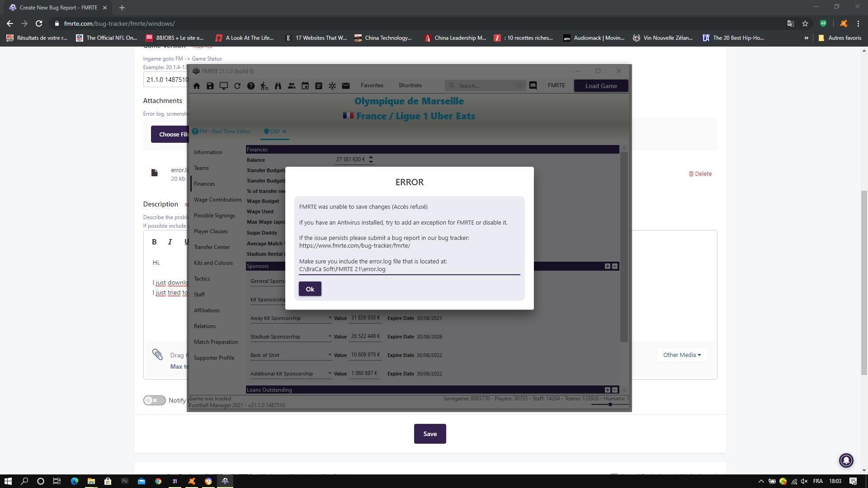The width and height of the screenshot is (868, 488).
Task: Click the Save button on bug report
Action: point(430,434)
